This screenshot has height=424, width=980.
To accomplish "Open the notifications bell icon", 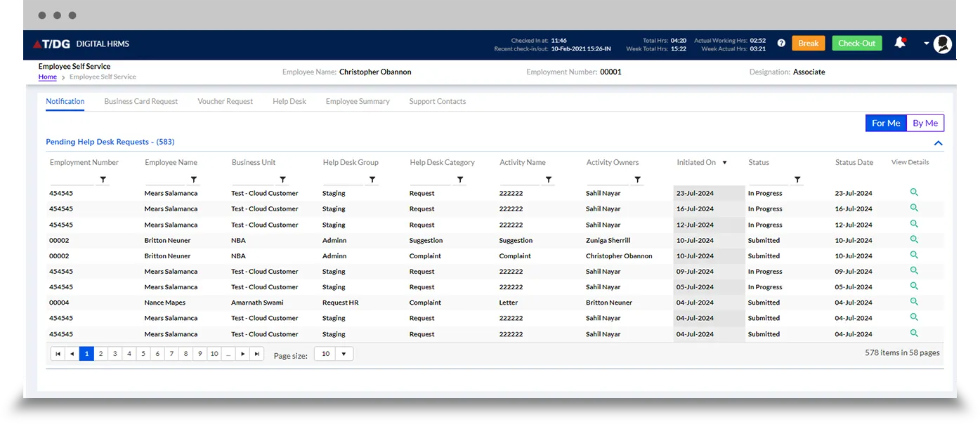I will [x=899, y=44].
